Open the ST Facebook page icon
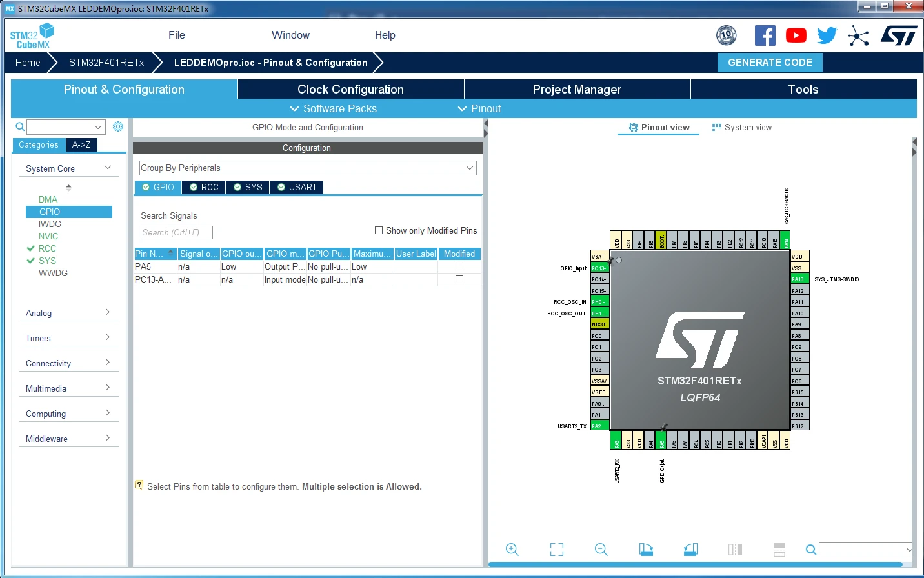The height and width of the screenshot is (578, 924). point(765,35)
